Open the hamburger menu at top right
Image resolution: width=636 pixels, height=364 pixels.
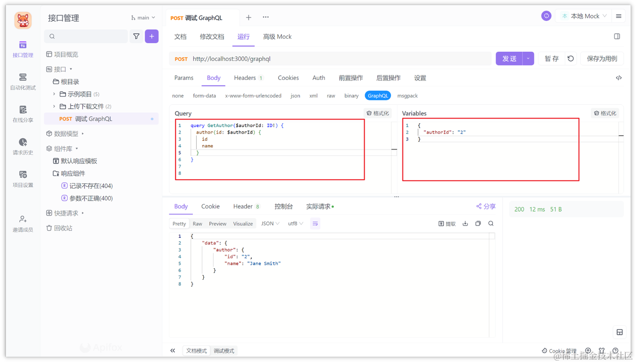619,16
